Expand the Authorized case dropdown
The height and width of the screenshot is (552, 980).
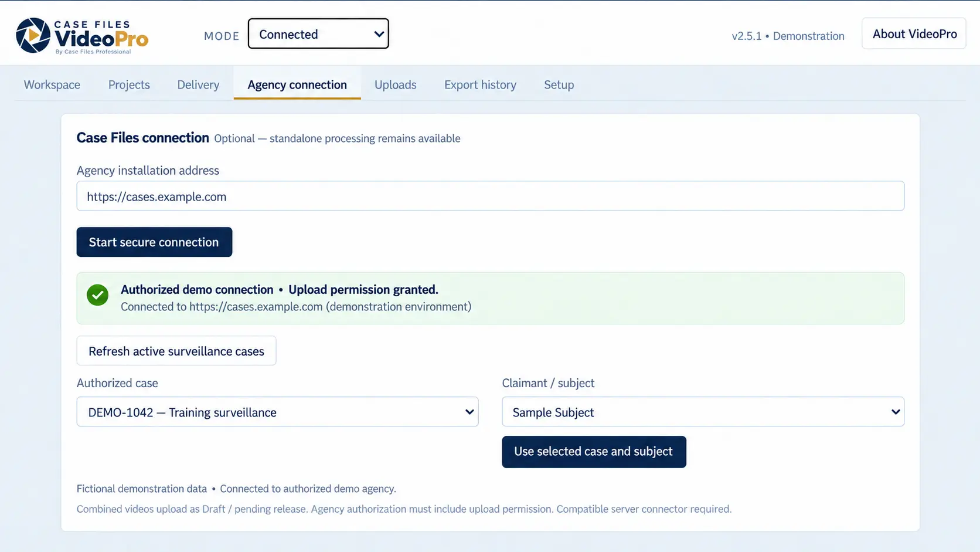[277, 412]
